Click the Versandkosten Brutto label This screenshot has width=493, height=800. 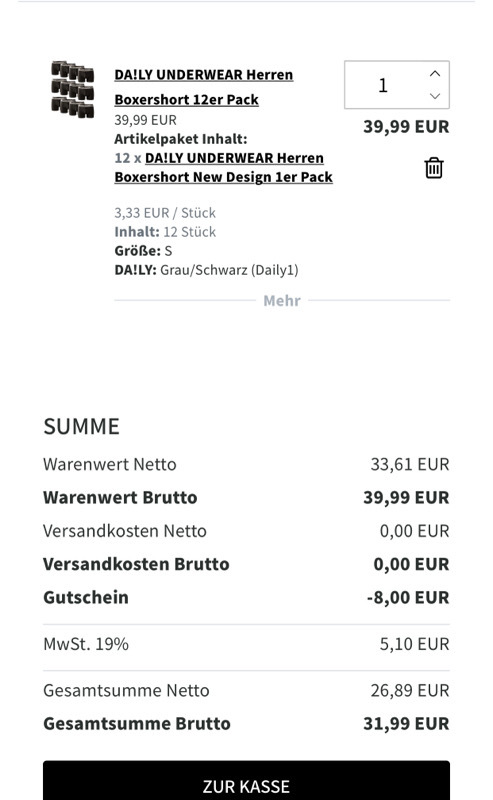pos(136,564)
